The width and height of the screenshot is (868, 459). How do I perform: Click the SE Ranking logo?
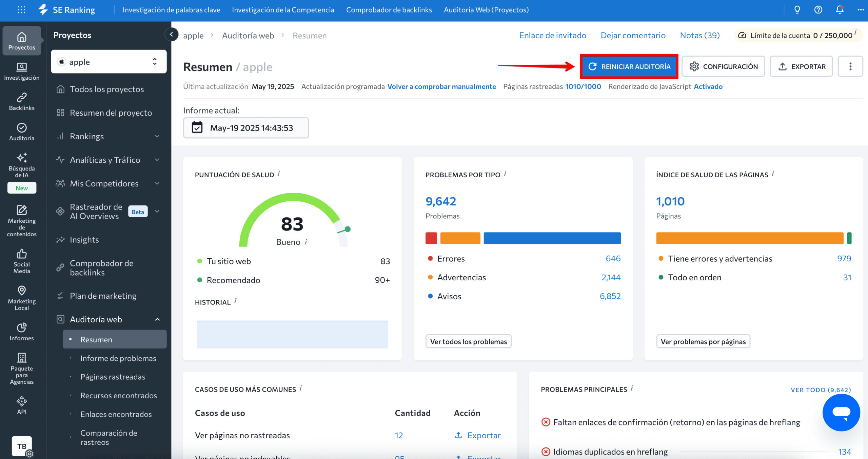coord(66,10)
